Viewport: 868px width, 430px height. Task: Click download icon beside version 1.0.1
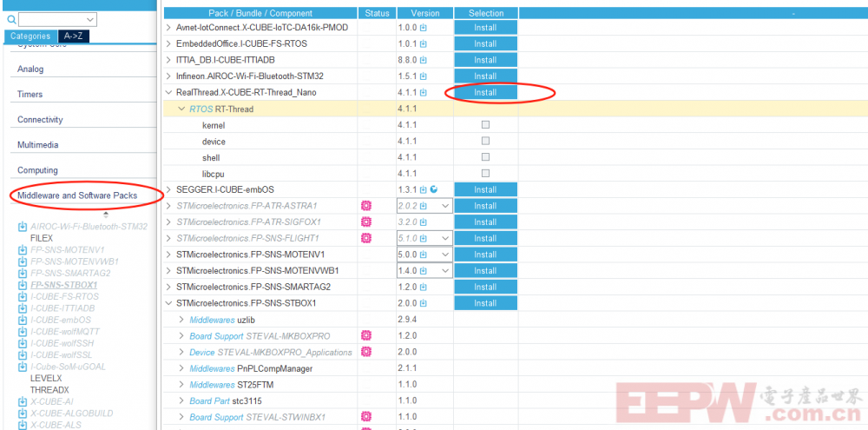coord(424,43)
